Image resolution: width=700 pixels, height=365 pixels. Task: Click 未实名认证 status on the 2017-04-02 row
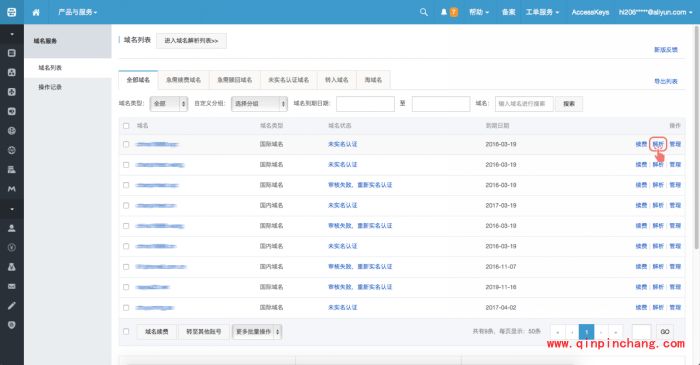click(342, 307)
